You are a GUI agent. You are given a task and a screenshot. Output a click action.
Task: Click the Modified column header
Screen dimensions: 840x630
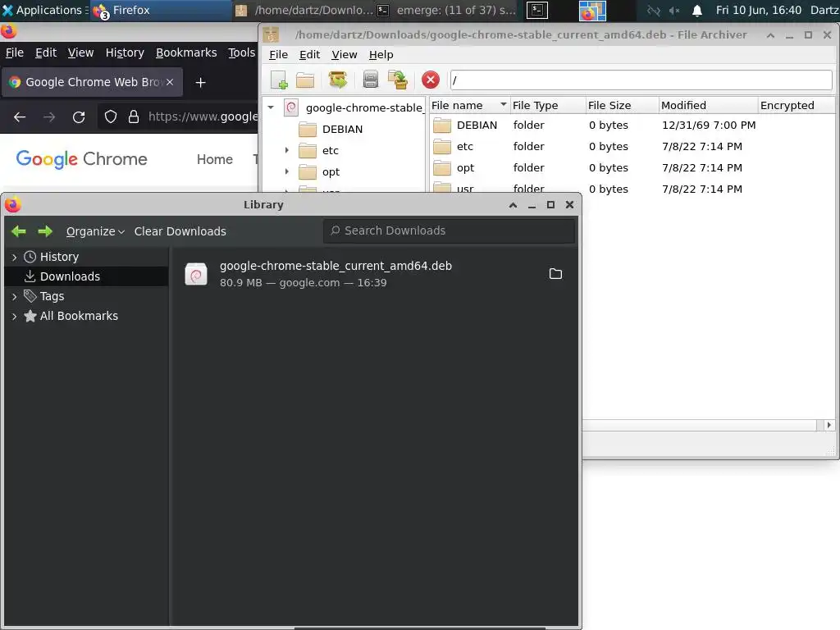point(708,105)
